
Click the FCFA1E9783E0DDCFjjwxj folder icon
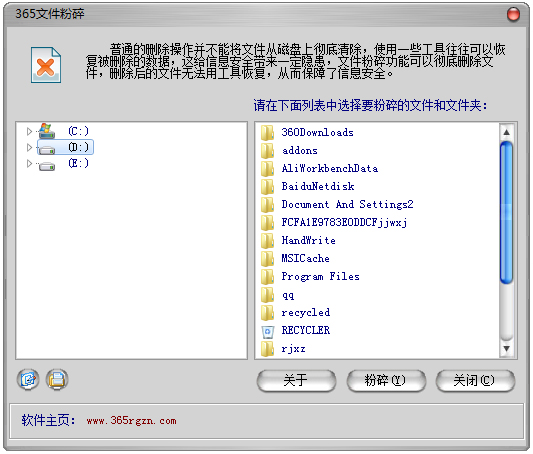point(268,223)
